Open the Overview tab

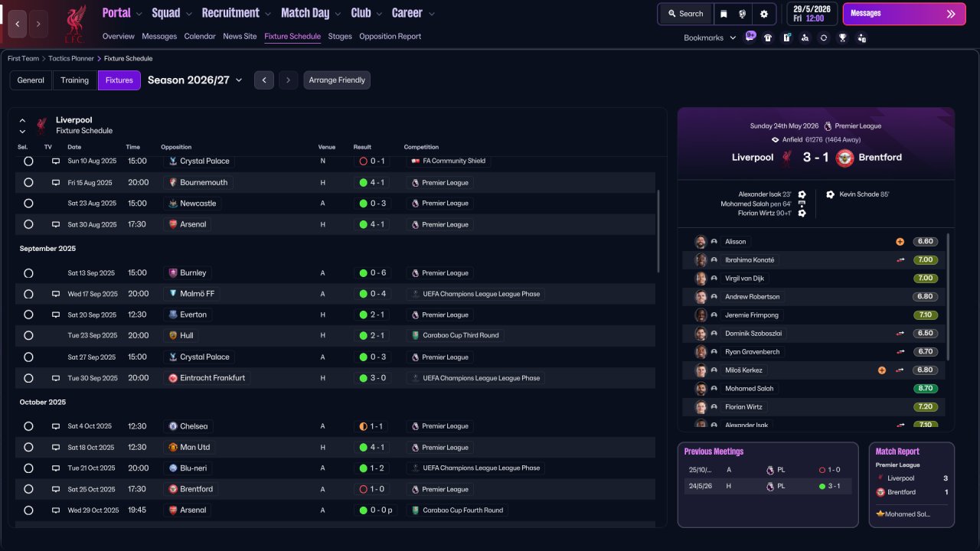(119, 36)
